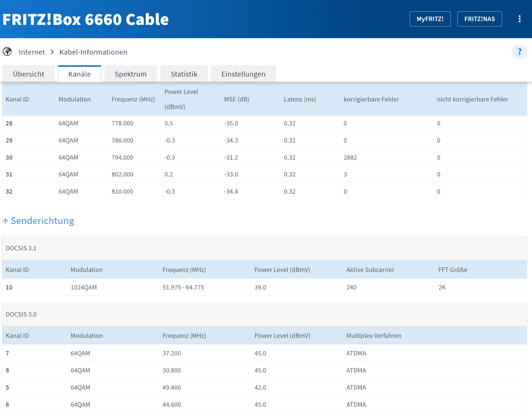Viewport: 532px width, 416px height.
Task: Click power level 39.0 value
Action: point(260,287)
